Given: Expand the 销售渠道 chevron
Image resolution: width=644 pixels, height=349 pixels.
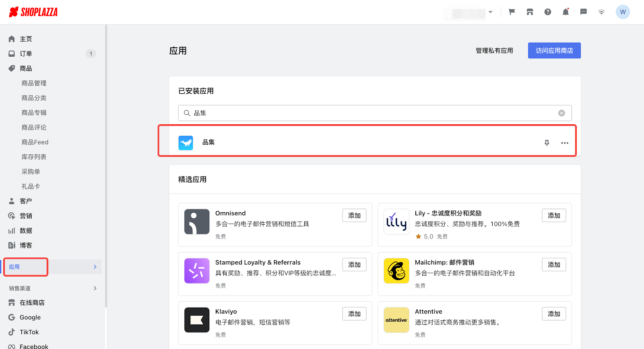Looking at the screenshot, I should coord(95,288).
